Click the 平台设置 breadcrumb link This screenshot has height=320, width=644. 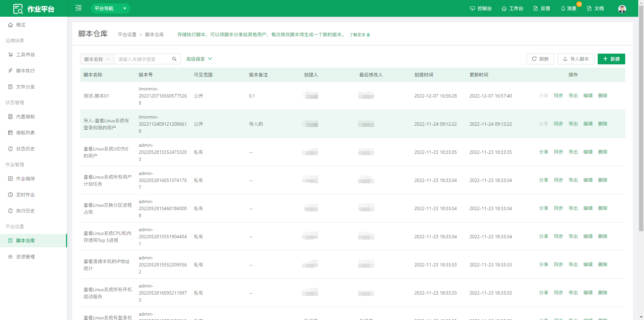click(127, 35)
